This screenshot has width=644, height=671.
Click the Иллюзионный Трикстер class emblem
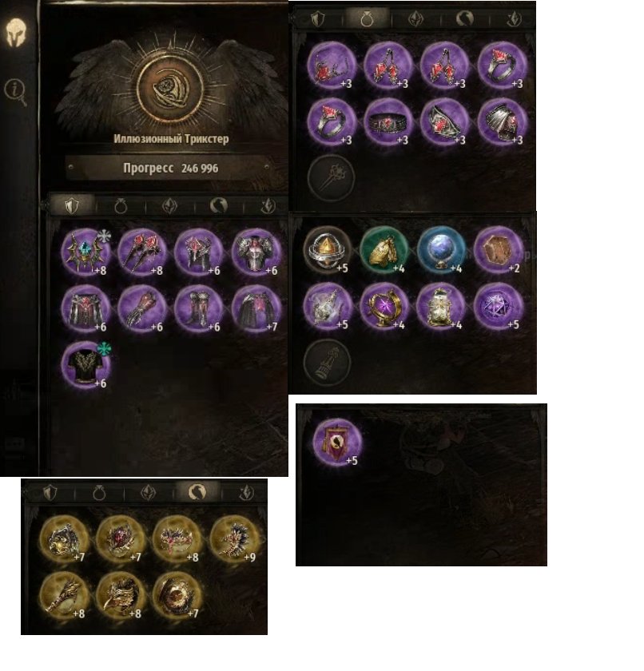(170, 89)
